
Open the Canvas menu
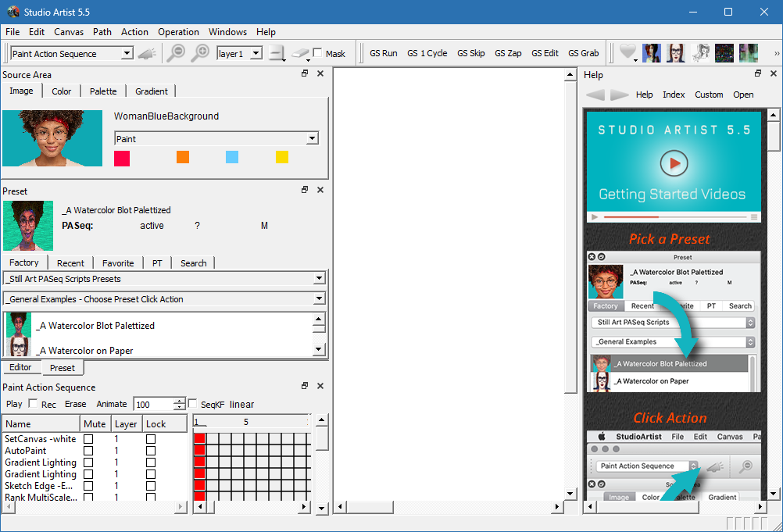69,32
